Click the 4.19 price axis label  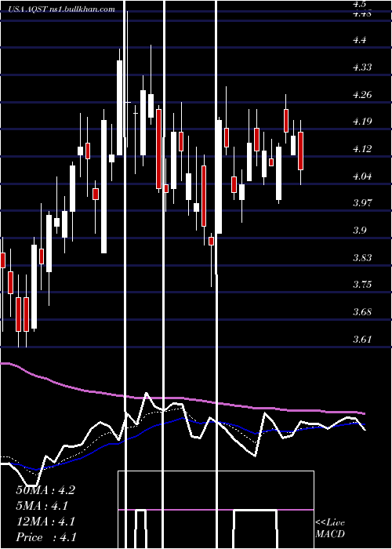pyautogui.click(x=362, y=122)
